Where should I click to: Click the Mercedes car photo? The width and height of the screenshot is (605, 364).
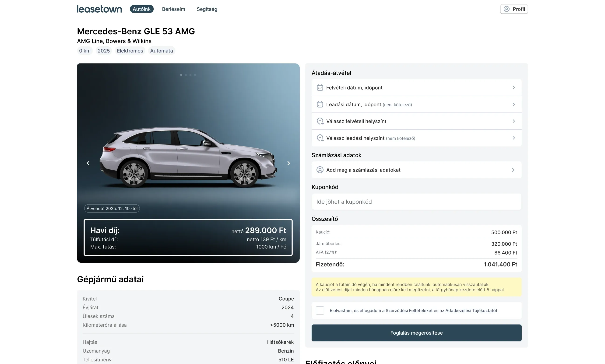[188, 157]
